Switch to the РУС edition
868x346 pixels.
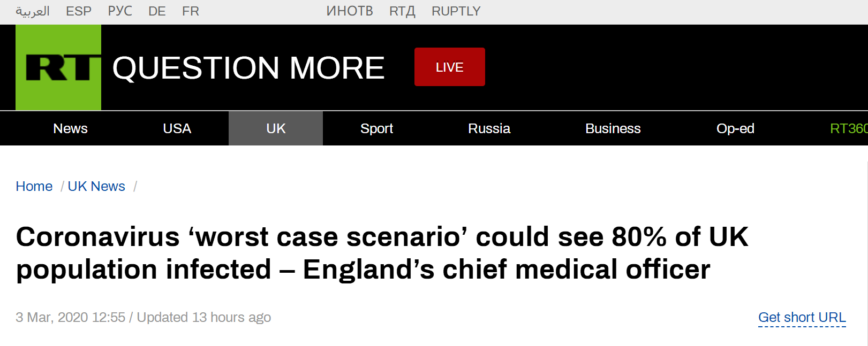120,11
